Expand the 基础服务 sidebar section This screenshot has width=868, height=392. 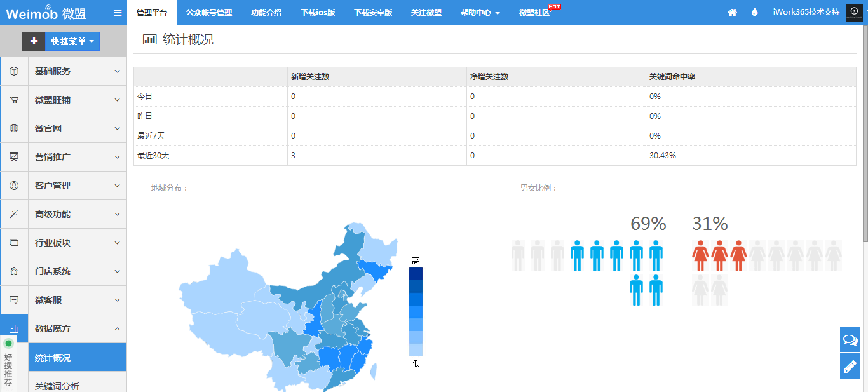[76, 71]
